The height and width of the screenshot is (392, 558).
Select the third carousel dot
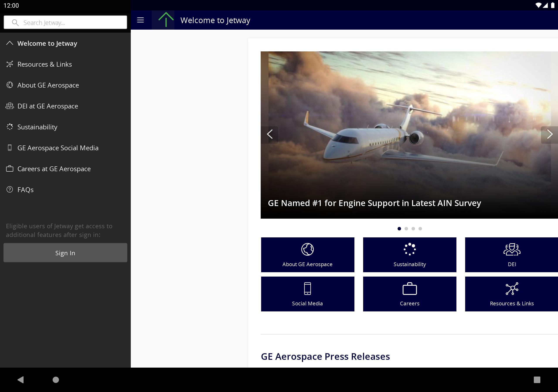point(413,228)
